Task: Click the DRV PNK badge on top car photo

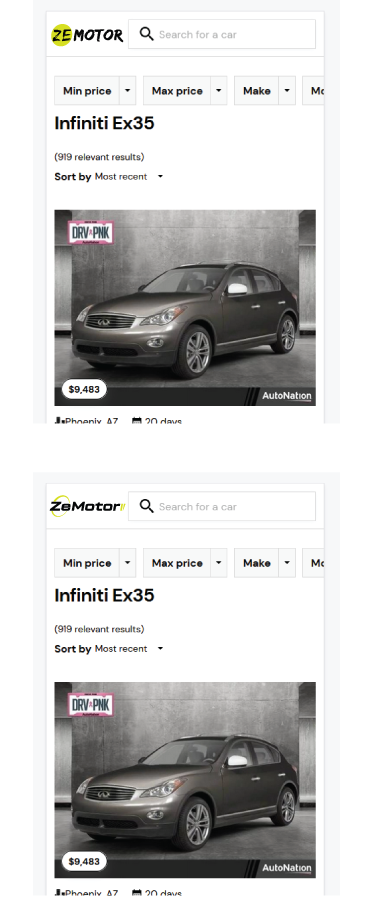Action: pyautogui.click(x=91, y=233)
